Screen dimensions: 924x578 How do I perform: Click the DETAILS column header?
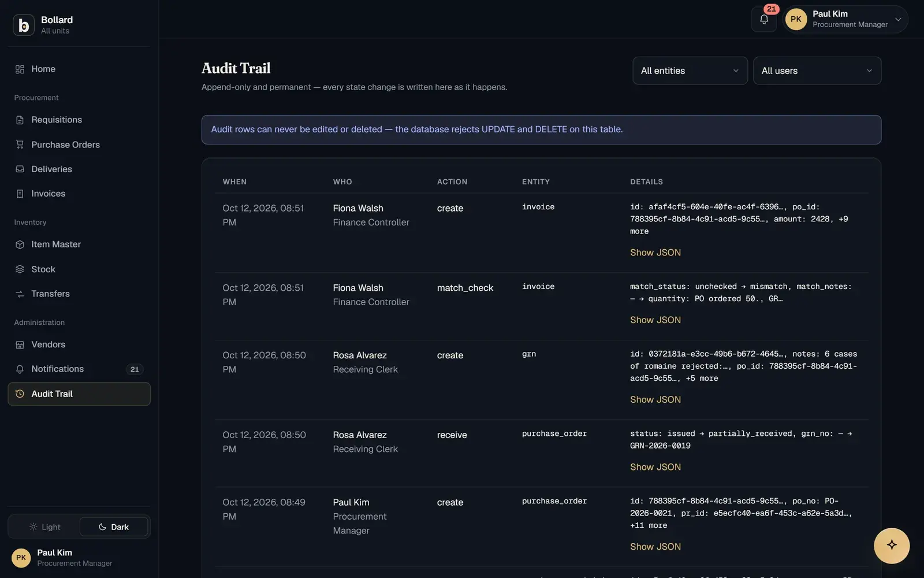(x=646, y=181)
